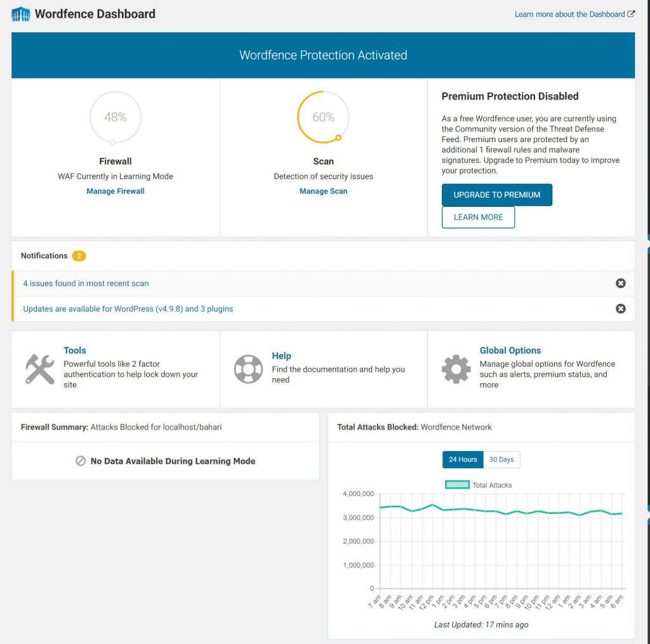Viewport: 650px width, 644px height.
Task: Open the external link icon beside Learn more
Action: point(631,14)
